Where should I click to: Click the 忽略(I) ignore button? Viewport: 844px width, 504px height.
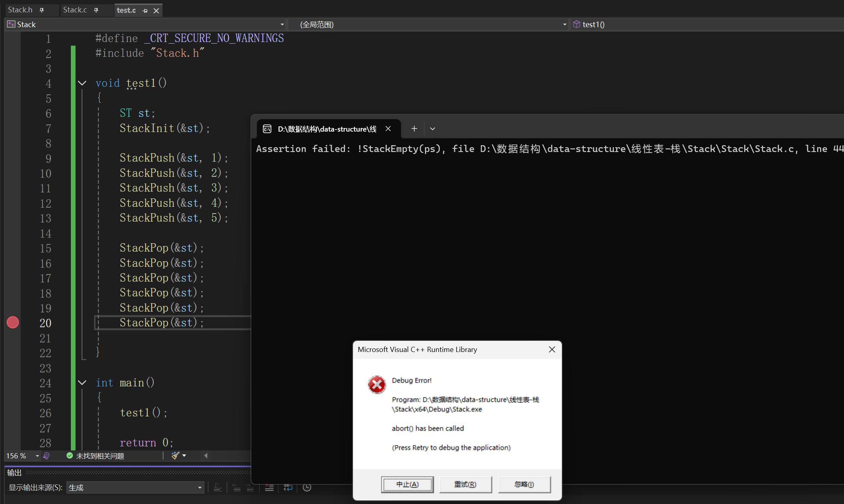click(524, 484)
